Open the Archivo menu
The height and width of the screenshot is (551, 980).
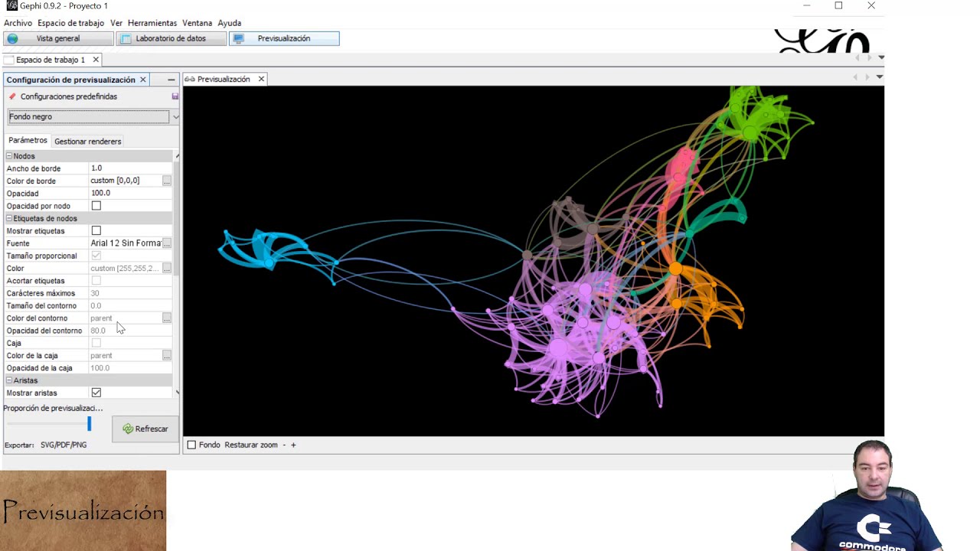pos(18,23)
